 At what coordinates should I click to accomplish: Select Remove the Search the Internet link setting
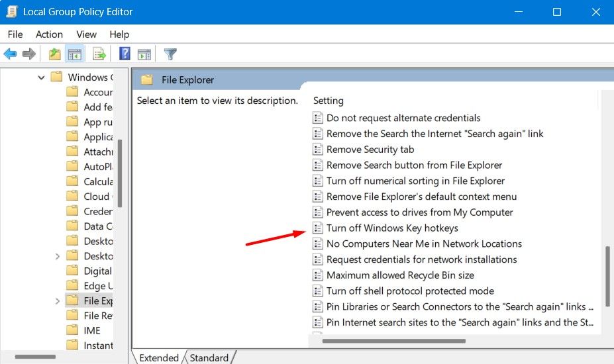point(435,134)
